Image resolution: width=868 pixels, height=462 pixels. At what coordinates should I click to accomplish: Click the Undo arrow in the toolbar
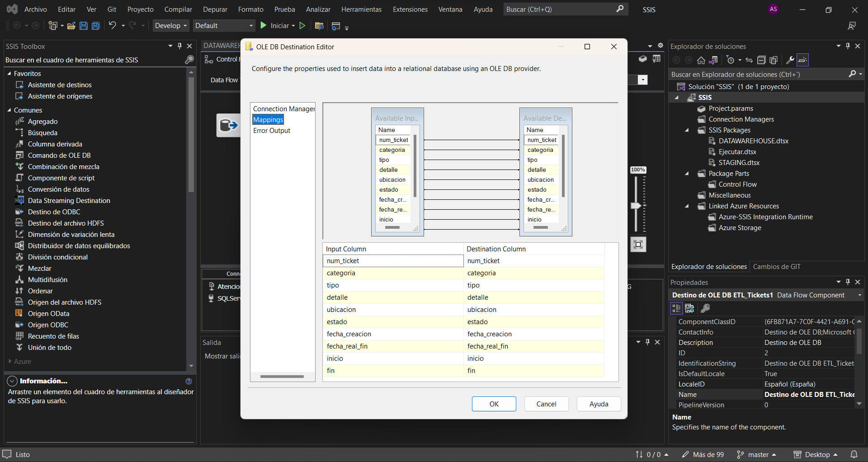pos(112,26)
